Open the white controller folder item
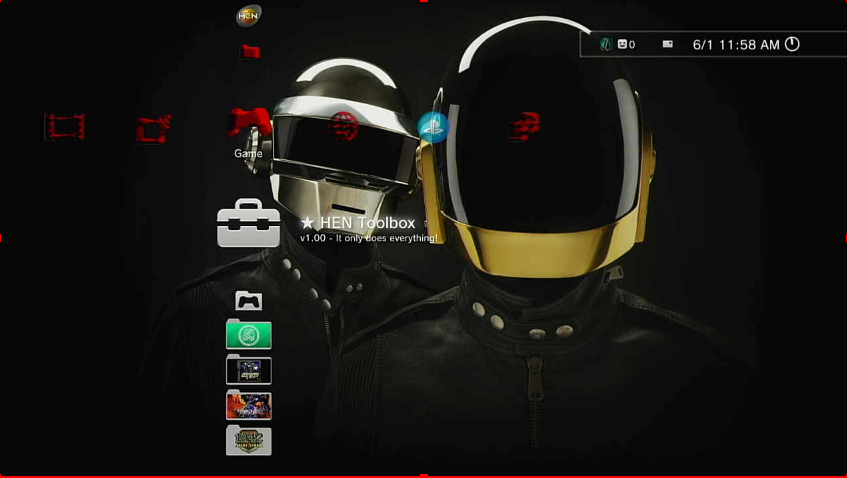The height and width of the screenshot is (478, 847). (x=249, y=300)
